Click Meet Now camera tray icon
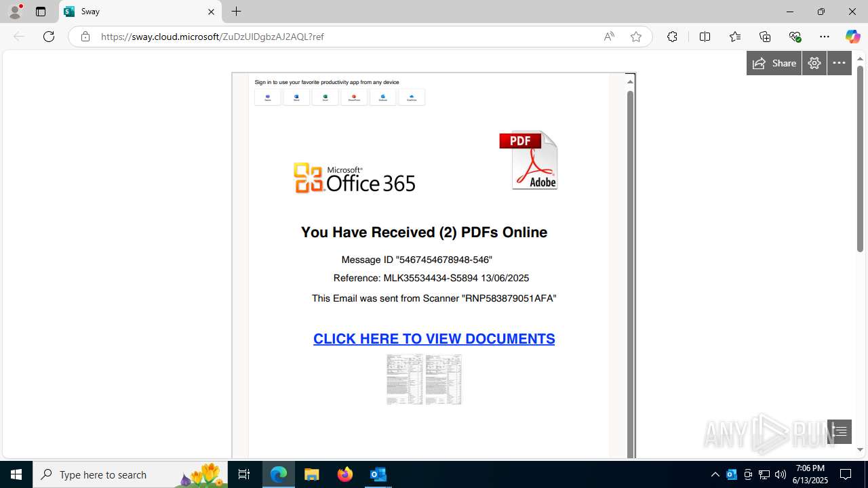The width and height of the screenshot is (868, 488). point(748,474)
